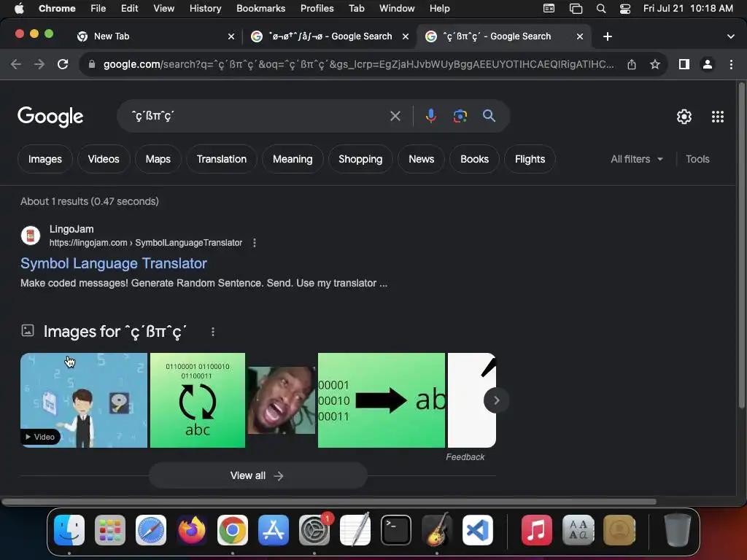Filter results by Images
The image size is (747, 560).
(44, 159)
